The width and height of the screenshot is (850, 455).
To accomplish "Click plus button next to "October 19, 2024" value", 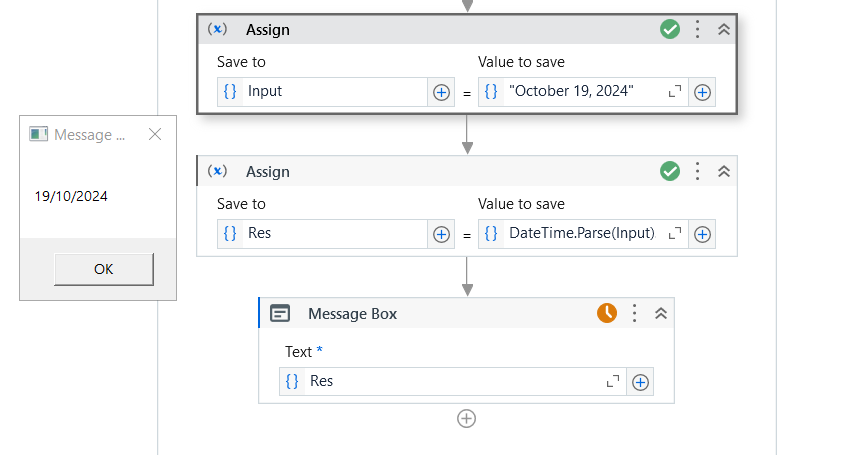I will 702,92.
